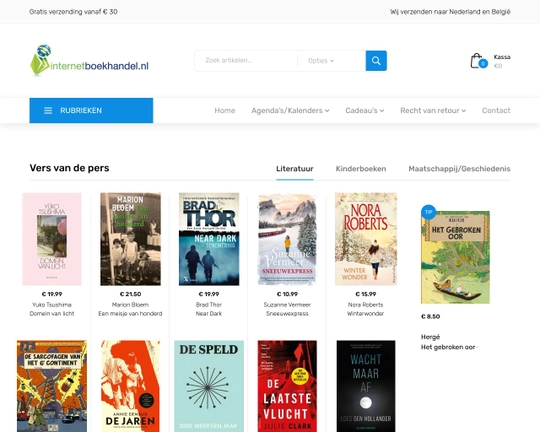Viewport: 540px width, 432px height.
Task: Click the blue magnifier search button
Action: click(376, 61)
